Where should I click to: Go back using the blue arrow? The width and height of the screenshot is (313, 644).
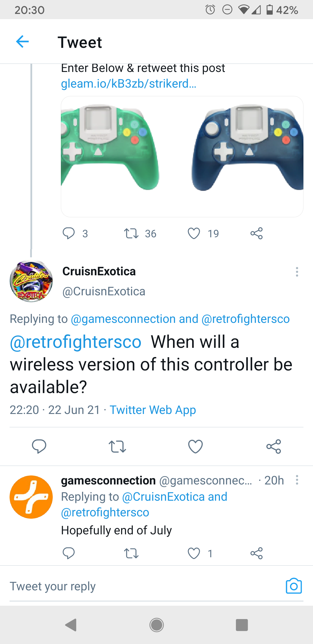pyautogui.click(x=22, y=41)
